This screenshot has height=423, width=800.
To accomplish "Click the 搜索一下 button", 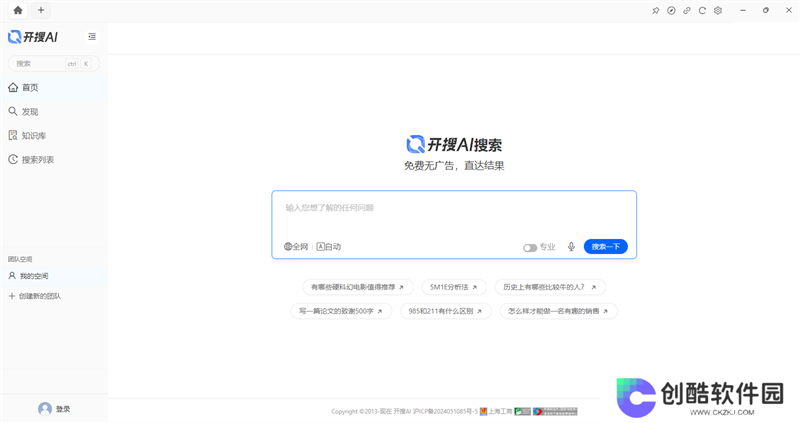I will 606,246.
